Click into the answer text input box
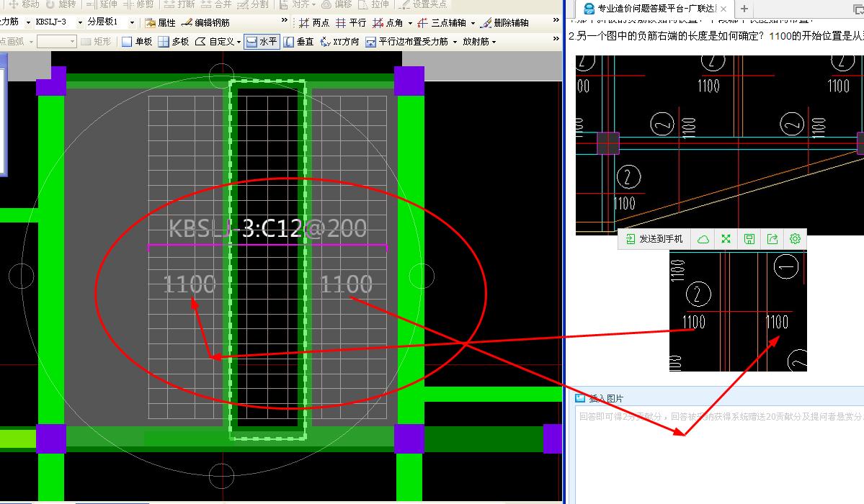Viewport: 864px width, 504px height. point(719,454)
